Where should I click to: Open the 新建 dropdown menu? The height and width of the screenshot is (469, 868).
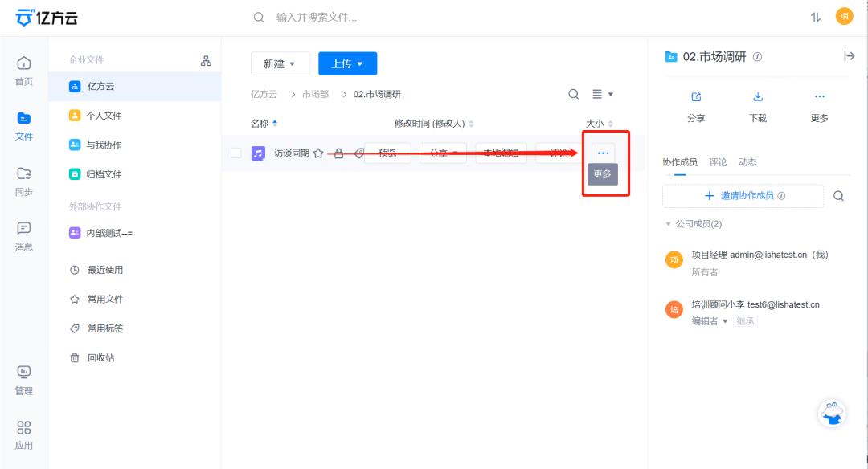click(280, 63)
